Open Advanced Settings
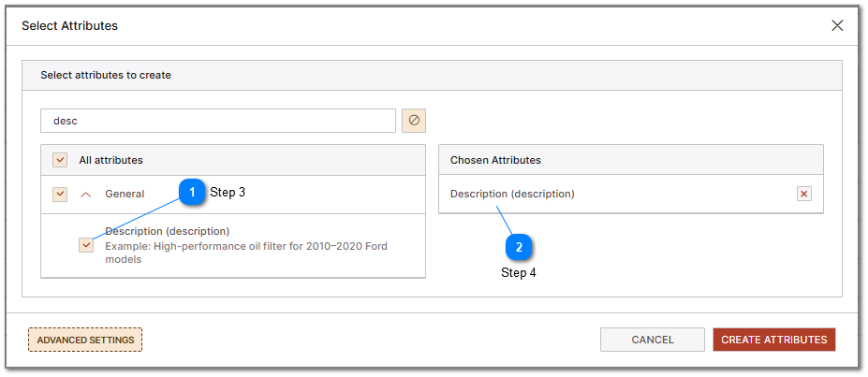 pyautogui.click(x=85, y=340)
